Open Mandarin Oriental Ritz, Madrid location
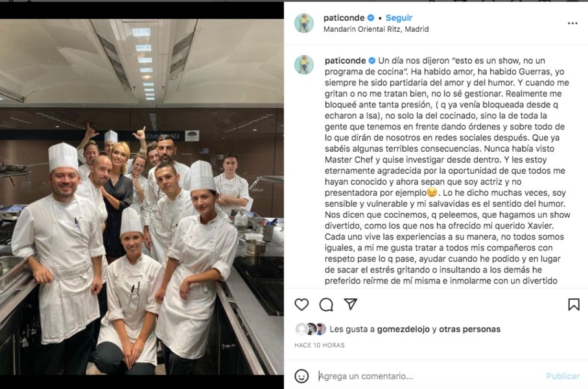 coord(376,29)
